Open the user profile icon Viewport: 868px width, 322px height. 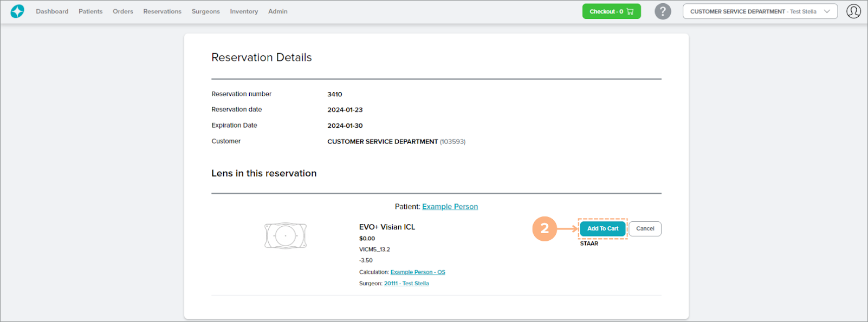tap(853, 11)
